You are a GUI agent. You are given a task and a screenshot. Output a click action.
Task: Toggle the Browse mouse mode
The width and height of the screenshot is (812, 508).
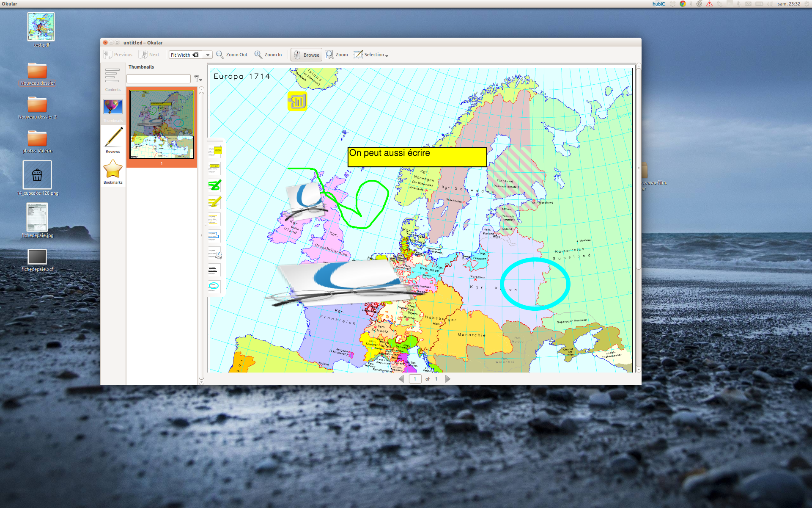pos(307,55)
